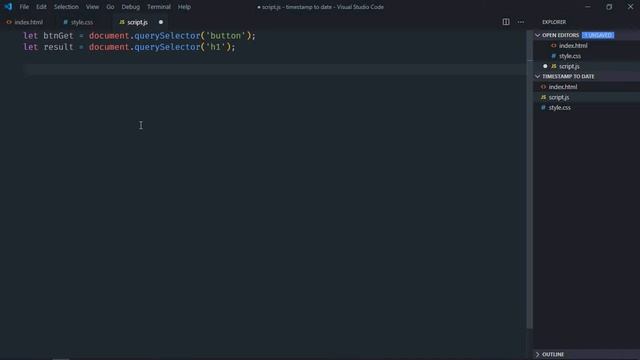Open the More Actions ellipsis menu
This screenshot has height=360, width=640.
click(521, 22)
